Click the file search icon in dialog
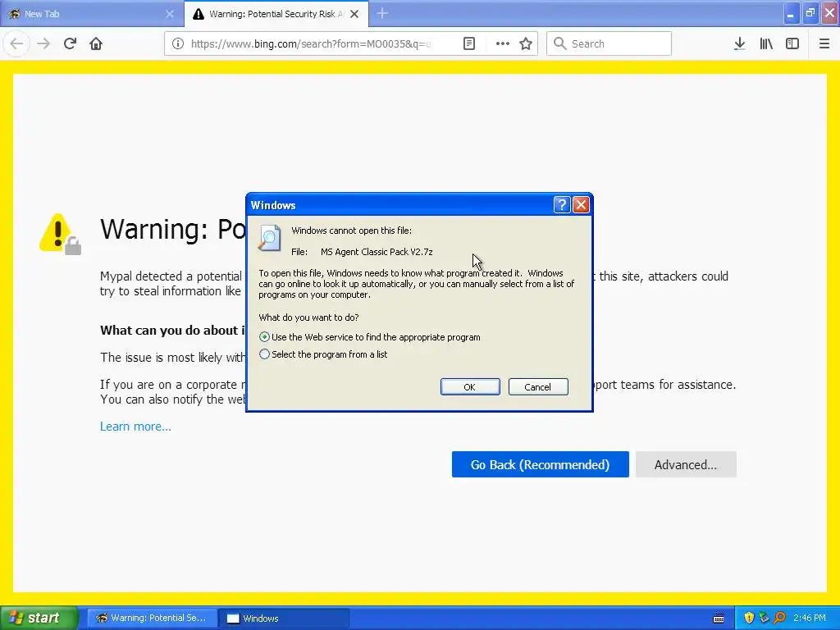840x630 pixels. click(269, 239)
